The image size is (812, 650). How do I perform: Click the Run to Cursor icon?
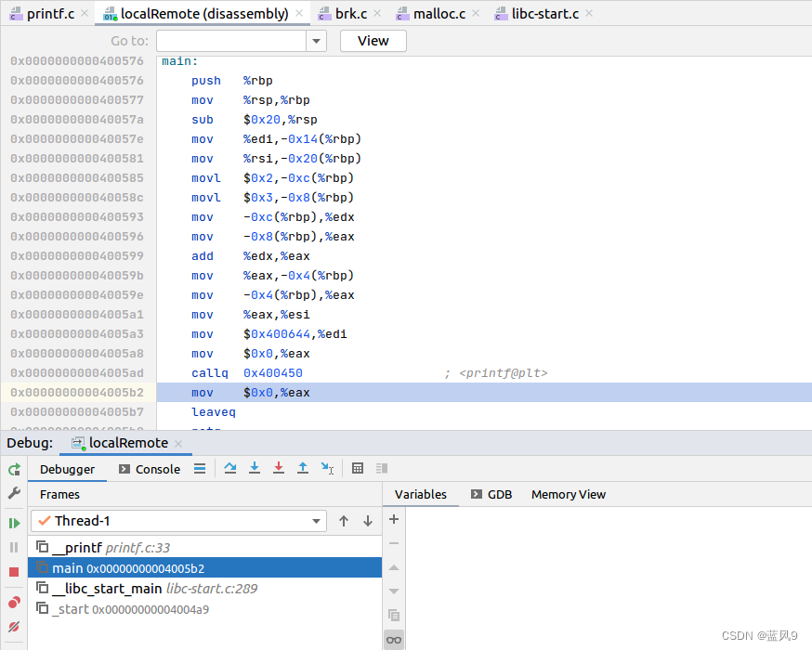tap(327, 468)
